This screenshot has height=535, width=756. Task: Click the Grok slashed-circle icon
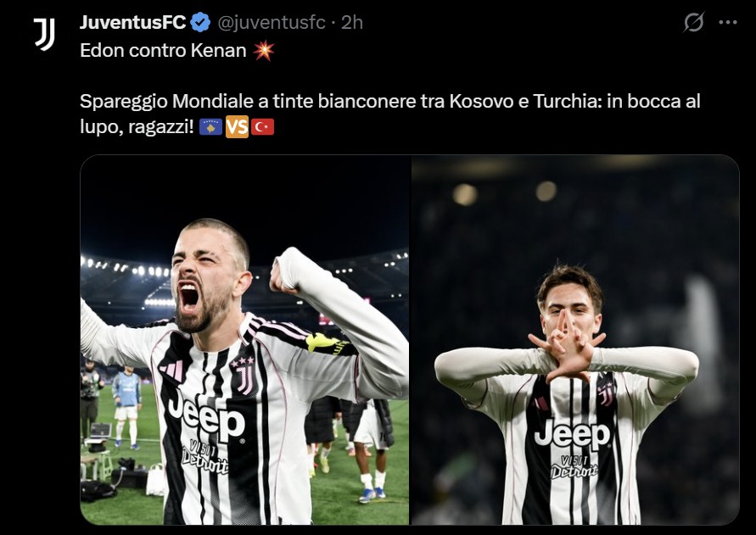[693, 23]
